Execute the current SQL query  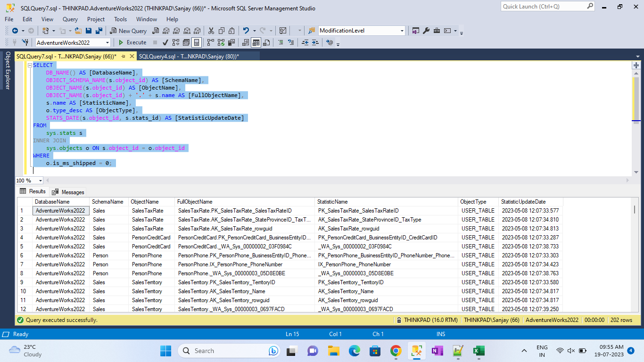pos(132,42)
